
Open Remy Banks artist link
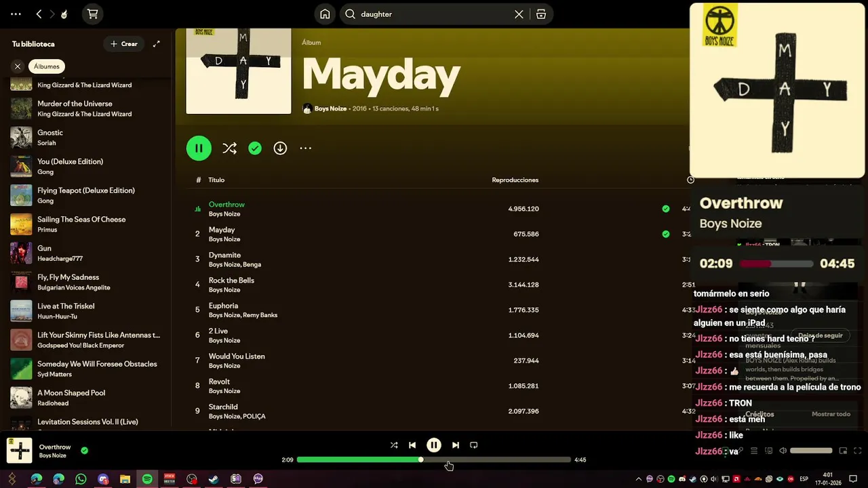tap(260, 315)
